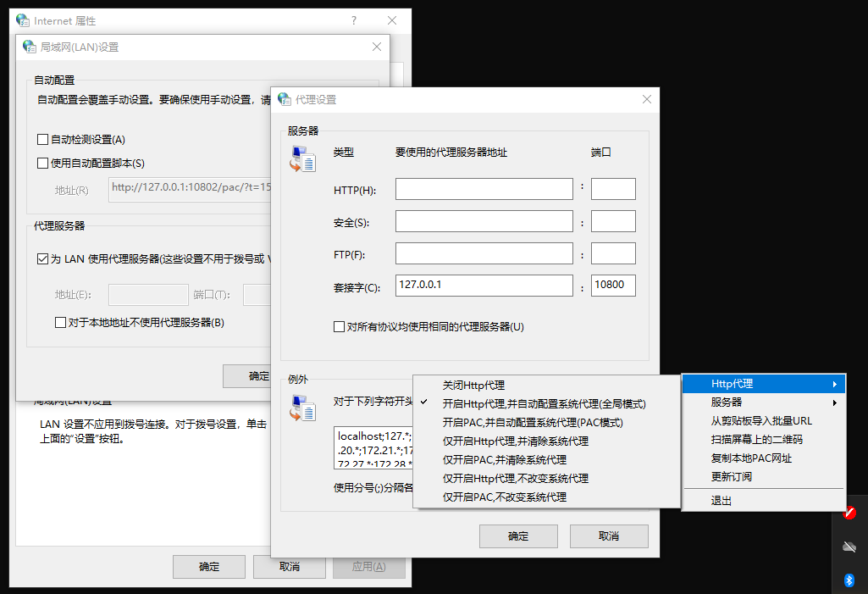Open help via the ? icon on Internet 属性
This screenshot has width=868, height=594.
pyautogui.click(x=353, y=20)
